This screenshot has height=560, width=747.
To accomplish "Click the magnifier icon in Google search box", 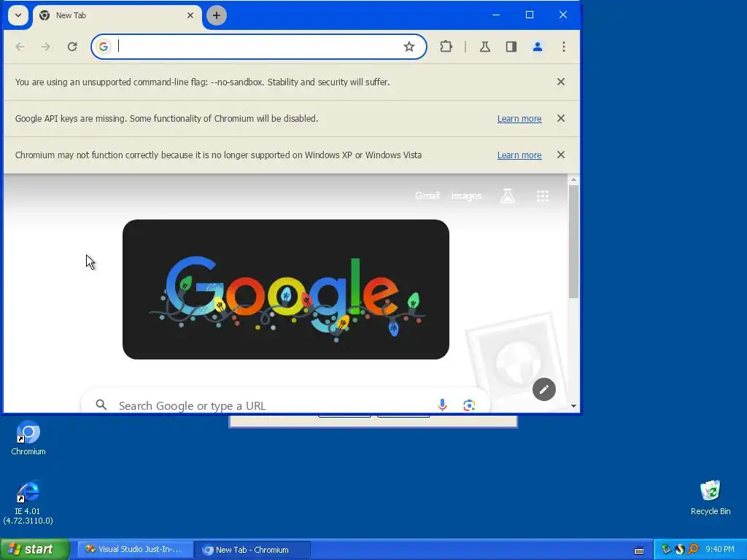I will 101,405.
